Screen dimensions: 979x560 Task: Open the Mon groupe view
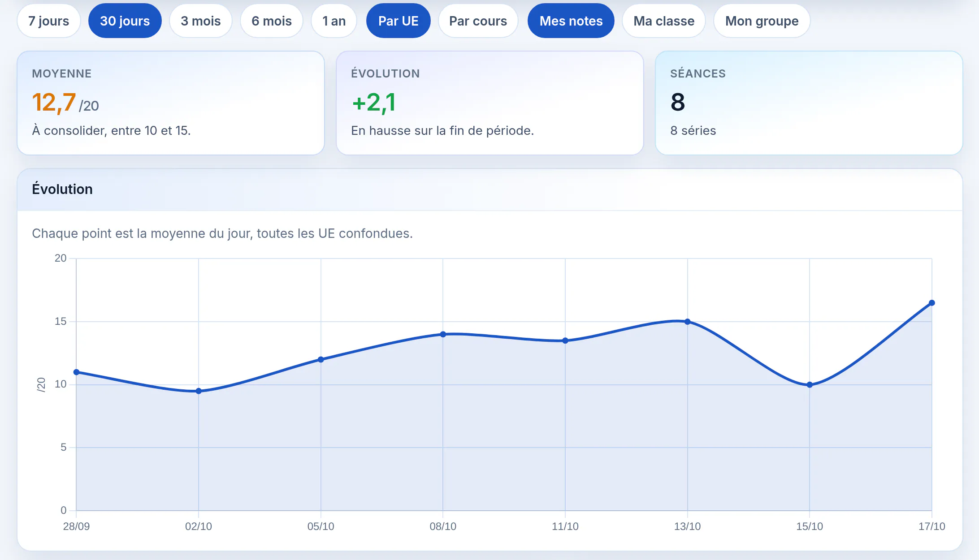(x=762, y=21)
